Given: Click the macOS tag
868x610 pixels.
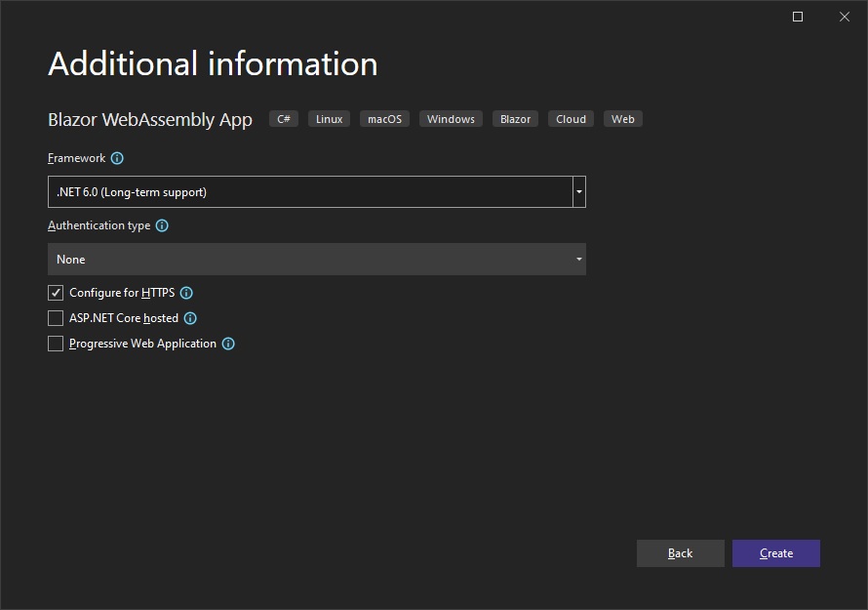Looking at the screenshot, I should tap(384, 119).
